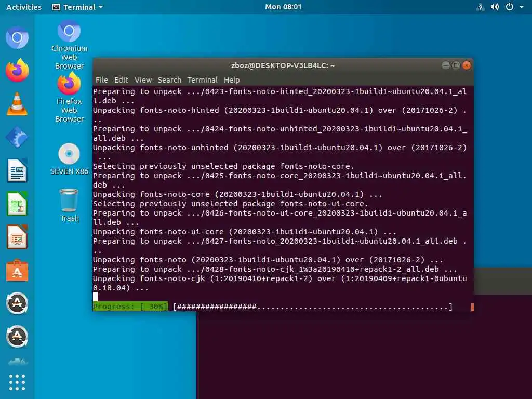Click line "Unpacking fonts-noto-unhinted"

click(x=280, y=152)
